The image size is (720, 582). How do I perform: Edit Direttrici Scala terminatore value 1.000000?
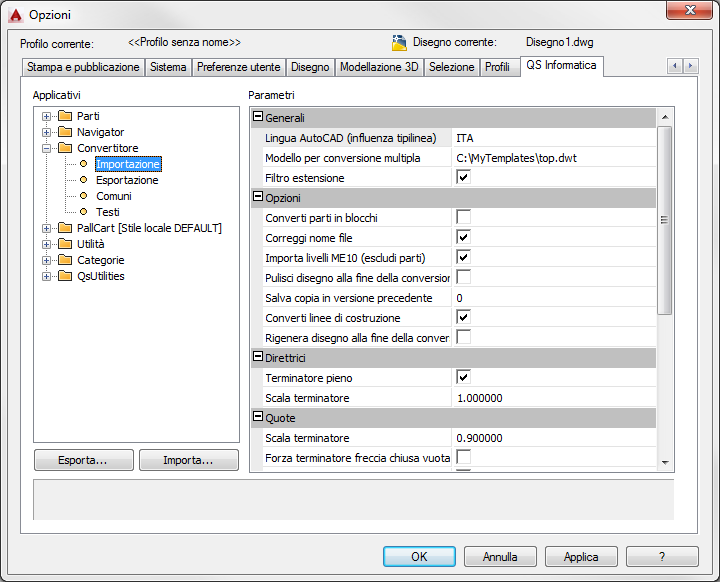[x=554, y=398]
